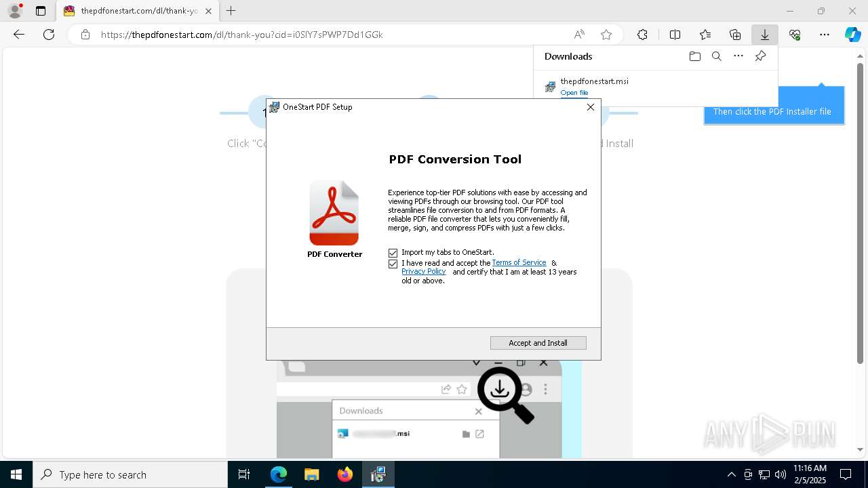This screenshot has width=868, height=488.
Task: Go back in the browser
Action: pyautogui.click(x=19, y=35)
